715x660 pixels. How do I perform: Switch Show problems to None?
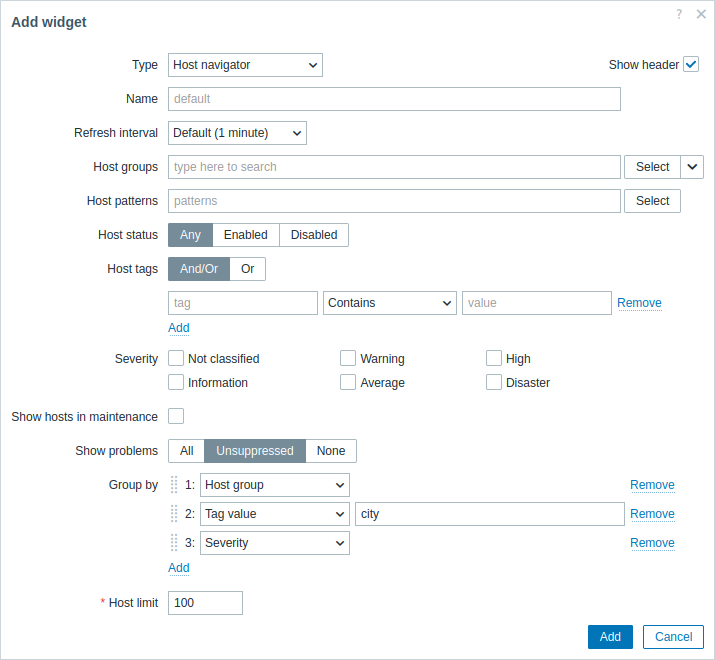point(331,451)
